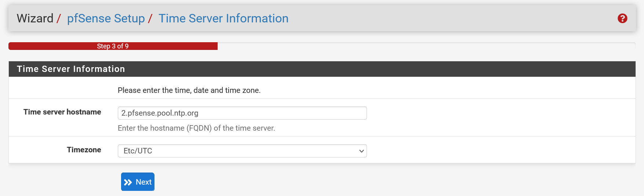Image resolution: width=644 pixels, height=196 pixels.
Task: Click the Time server hostname label
Action: [x=62, y=112]
